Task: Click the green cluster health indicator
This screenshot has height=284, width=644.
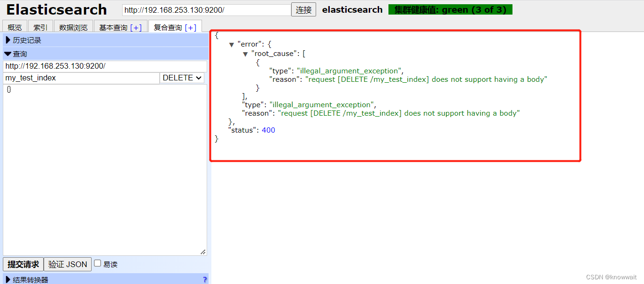Action: point(450,10)
